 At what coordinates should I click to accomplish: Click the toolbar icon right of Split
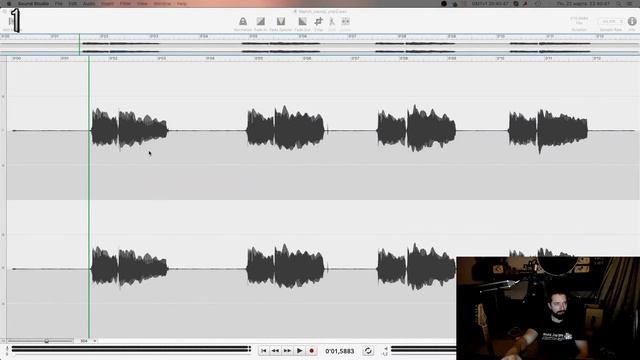click(x=345, y=22)
